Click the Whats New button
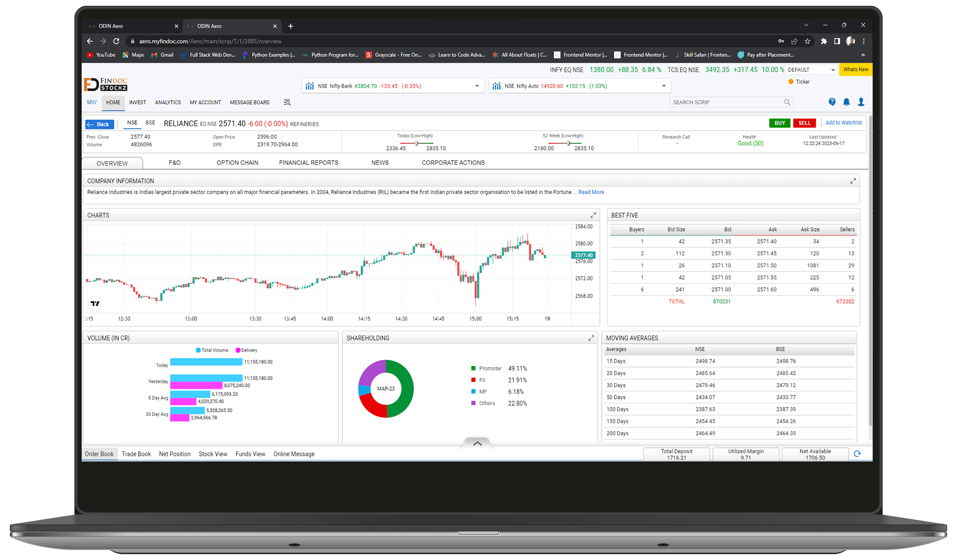 pyautogui.click(x=856, y=70)
